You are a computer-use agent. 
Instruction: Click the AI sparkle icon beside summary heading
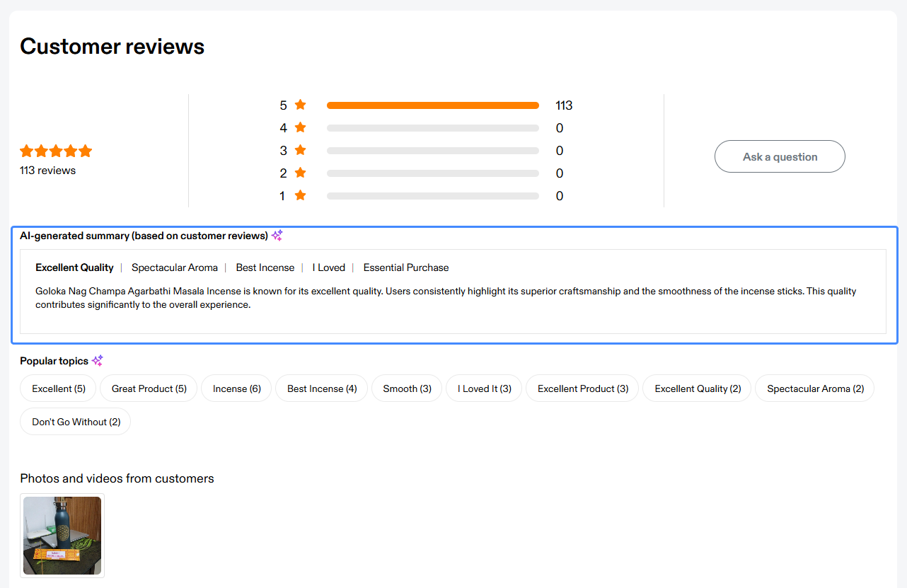[277, 236]
